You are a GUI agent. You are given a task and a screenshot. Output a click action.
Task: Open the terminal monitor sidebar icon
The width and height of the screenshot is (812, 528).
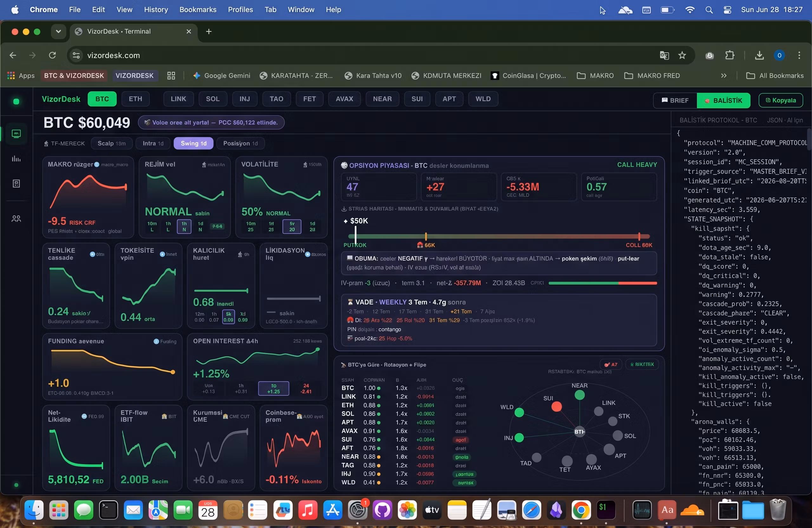[16, 134]
